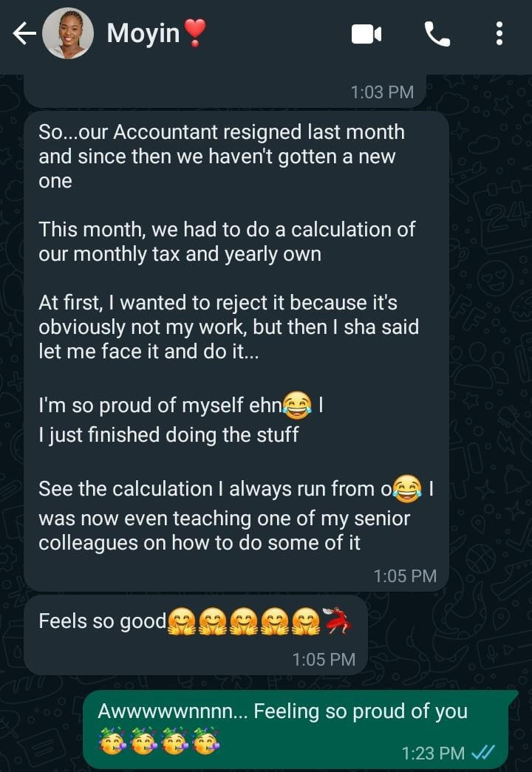
Task: Tap the laughing emoji after "myself ehn"
Action: coord(297,405)
